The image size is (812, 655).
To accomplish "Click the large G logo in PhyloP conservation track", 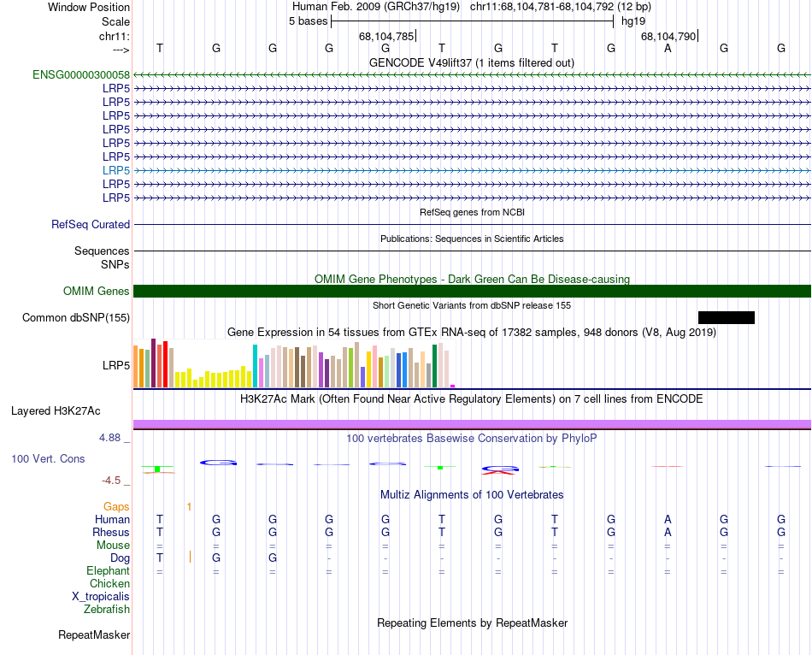I will (x=217, y=463).
